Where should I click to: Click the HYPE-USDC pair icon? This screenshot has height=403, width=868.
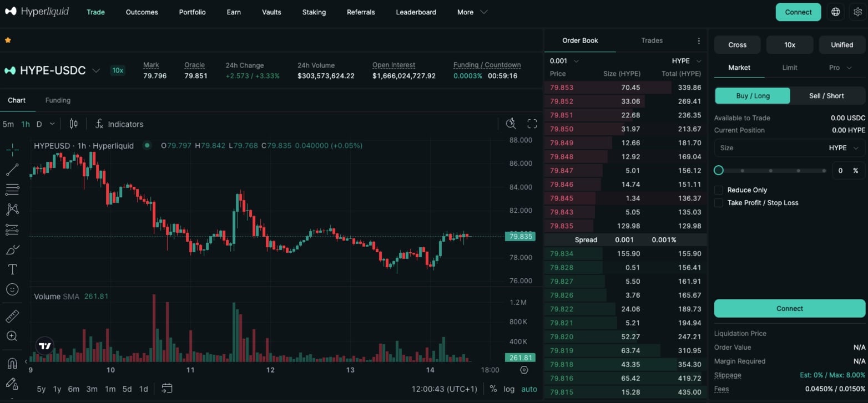[x=10, y=70]
